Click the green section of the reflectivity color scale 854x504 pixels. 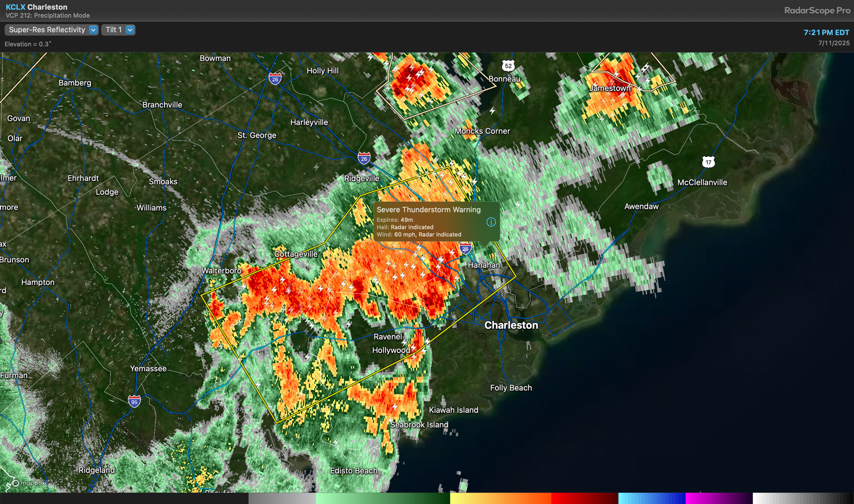(x=383, y=498)
